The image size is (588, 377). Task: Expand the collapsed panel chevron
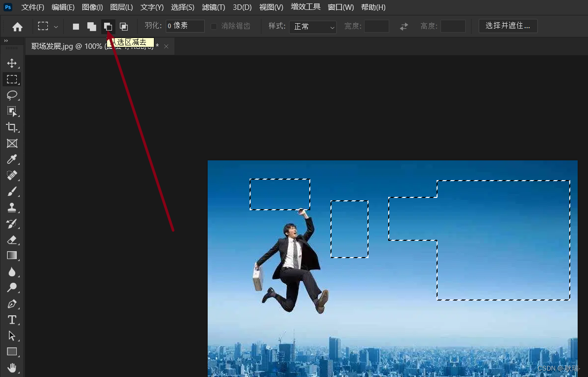pos(5,41)
